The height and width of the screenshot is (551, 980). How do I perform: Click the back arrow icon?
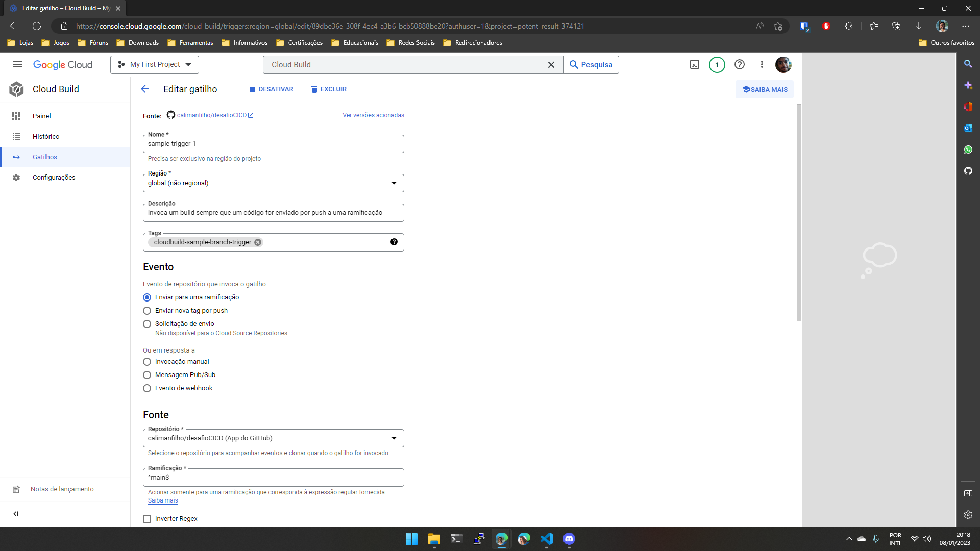click(x=145, y=89)
